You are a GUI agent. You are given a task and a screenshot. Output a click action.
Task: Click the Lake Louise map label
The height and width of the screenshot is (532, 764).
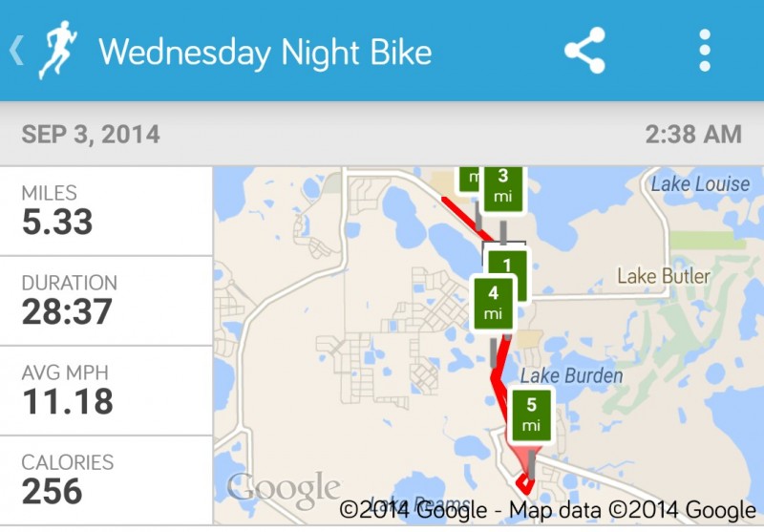(x=700, y=183)
